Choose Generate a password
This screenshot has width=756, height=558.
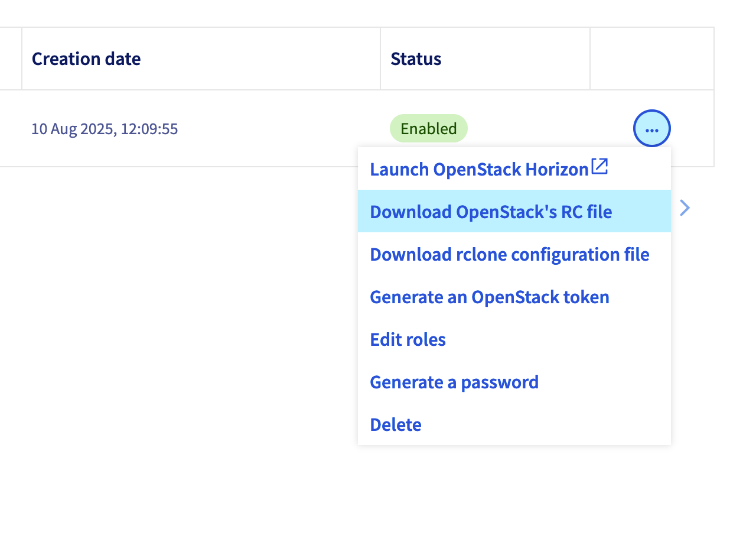pos(514,382)
